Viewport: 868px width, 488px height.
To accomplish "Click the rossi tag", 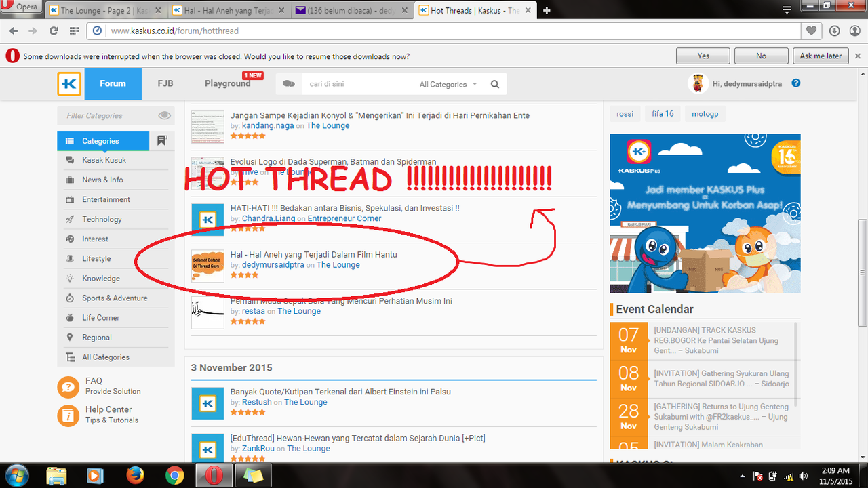I will tap(625, 114).
